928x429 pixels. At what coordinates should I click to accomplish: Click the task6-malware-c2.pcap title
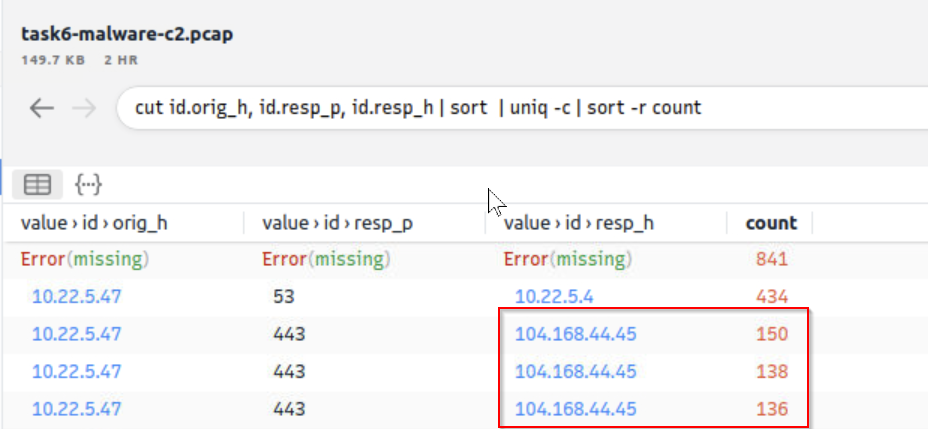click(127, 34)
